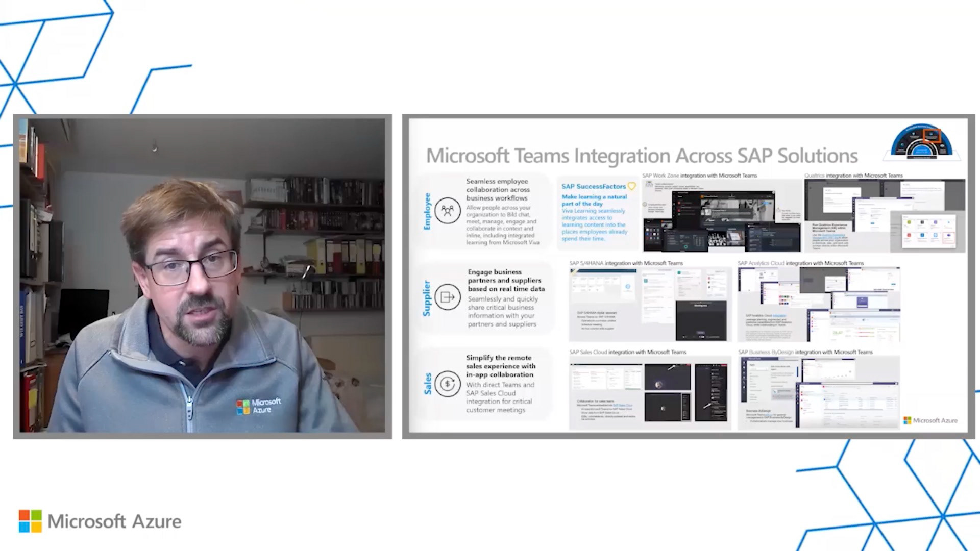
Task: Click the Supplier arrow-box icon
Action: tap(448, 297)
